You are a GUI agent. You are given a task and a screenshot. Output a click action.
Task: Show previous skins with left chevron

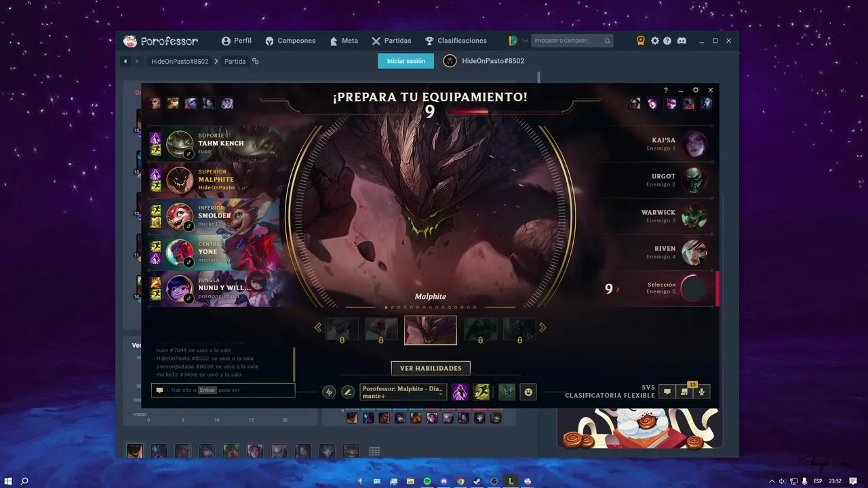pos(318,328)
